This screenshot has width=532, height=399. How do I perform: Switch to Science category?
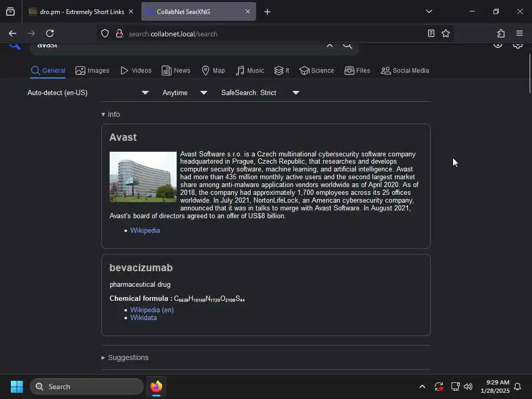point(317,71)
